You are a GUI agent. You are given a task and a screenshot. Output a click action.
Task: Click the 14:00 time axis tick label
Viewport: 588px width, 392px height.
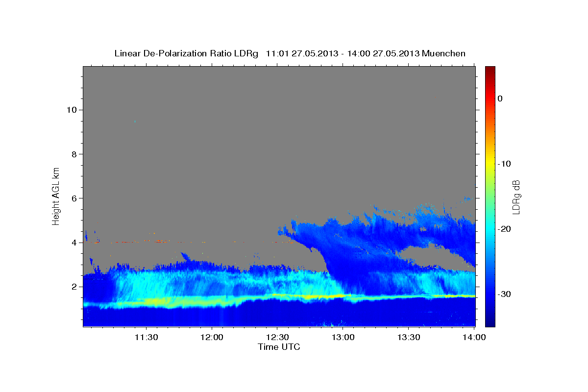[x=475, y=337]
